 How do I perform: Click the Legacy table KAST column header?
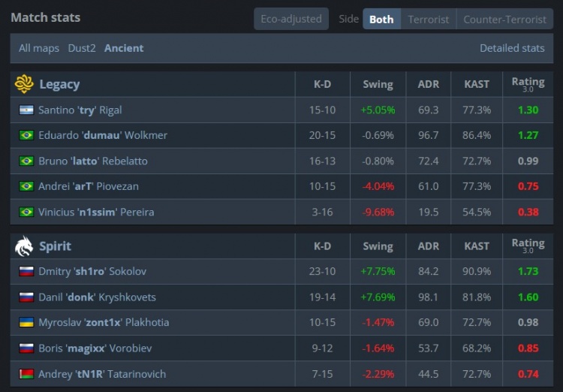pyautogui.click(x=477, y=84)
